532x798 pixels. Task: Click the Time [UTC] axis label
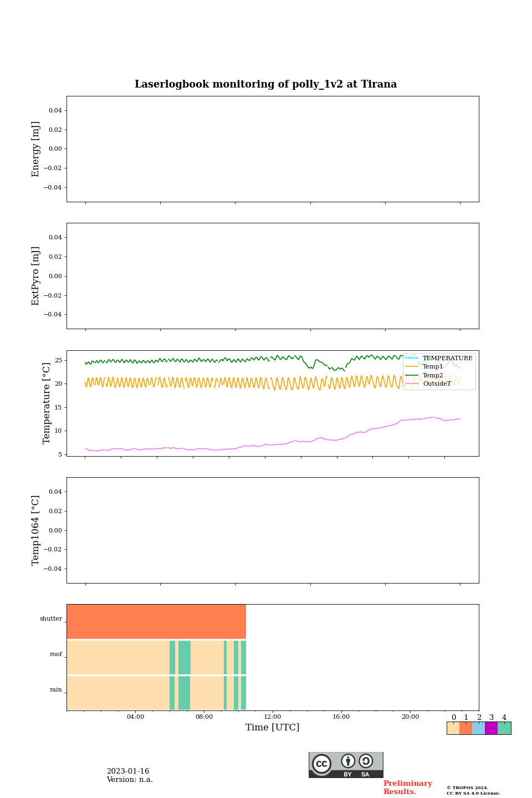click(273, 727)
